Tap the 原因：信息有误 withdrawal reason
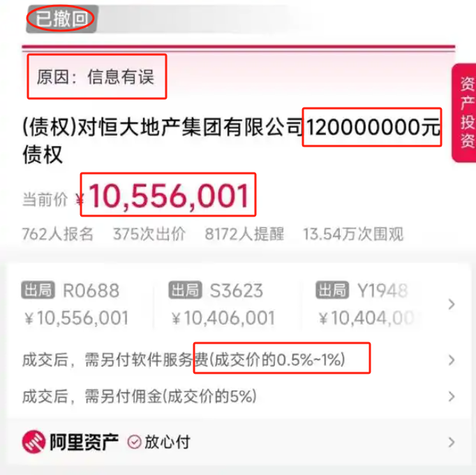Screen dimensions: 476x475 point(96,77)
